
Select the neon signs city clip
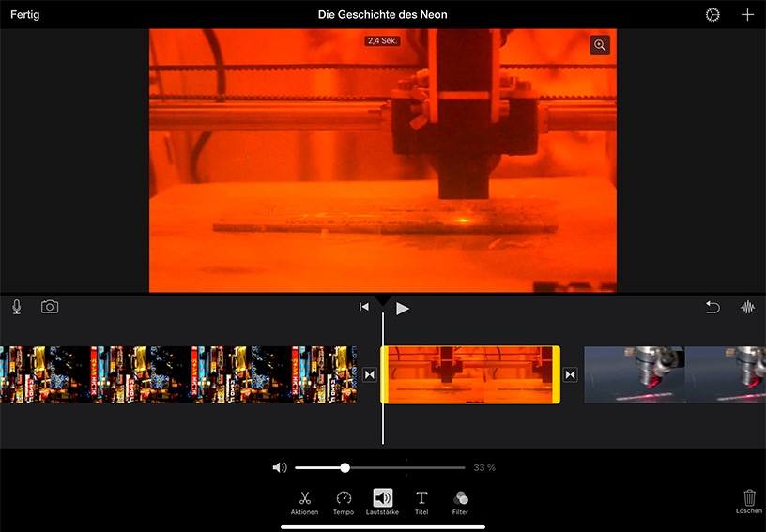point(178,374)
